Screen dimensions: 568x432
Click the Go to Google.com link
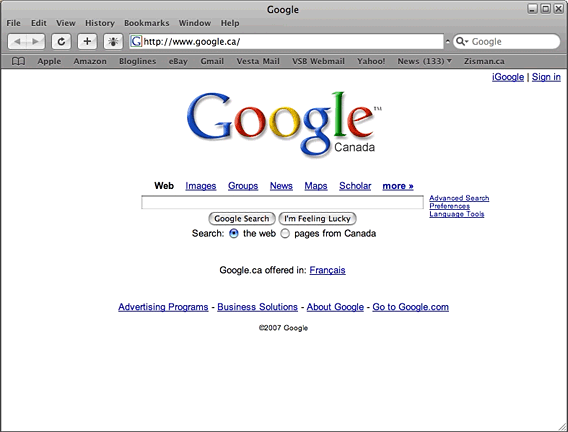(410, 307)
